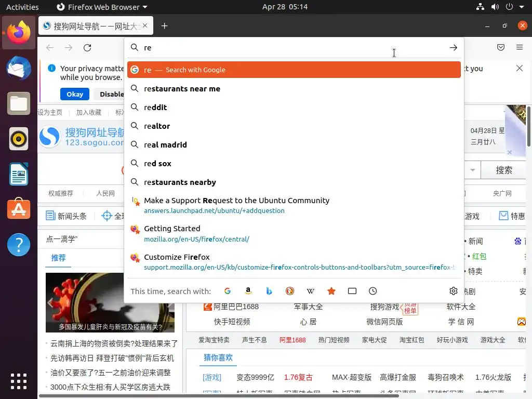Open 'Customize Firefox' bookmark result
532x399 pixels.
tap(294, 262)
